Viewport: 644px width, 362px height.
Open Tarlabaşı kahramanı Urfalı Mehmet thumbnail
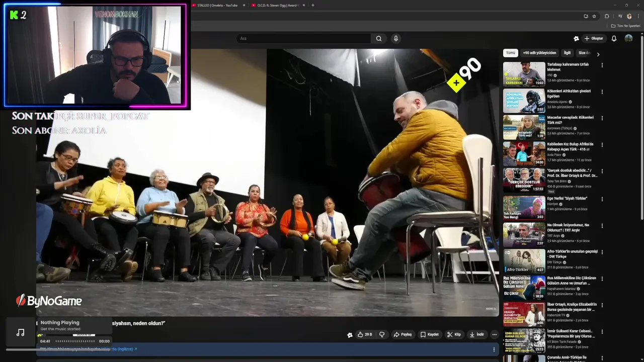pos(524,74)
